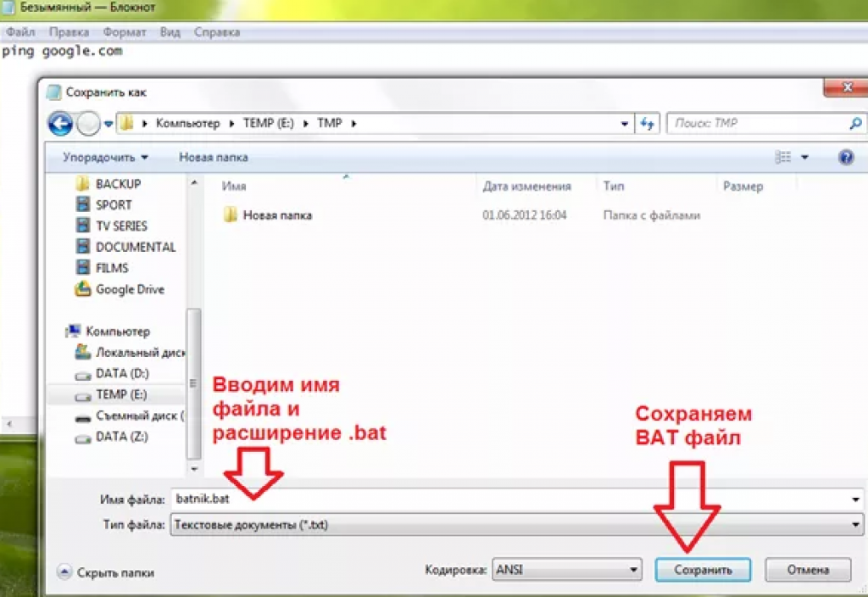Click Notepad horizontal scroll left arrow
The width and height of the screenshot is (868, 597).
pos(8,424)
